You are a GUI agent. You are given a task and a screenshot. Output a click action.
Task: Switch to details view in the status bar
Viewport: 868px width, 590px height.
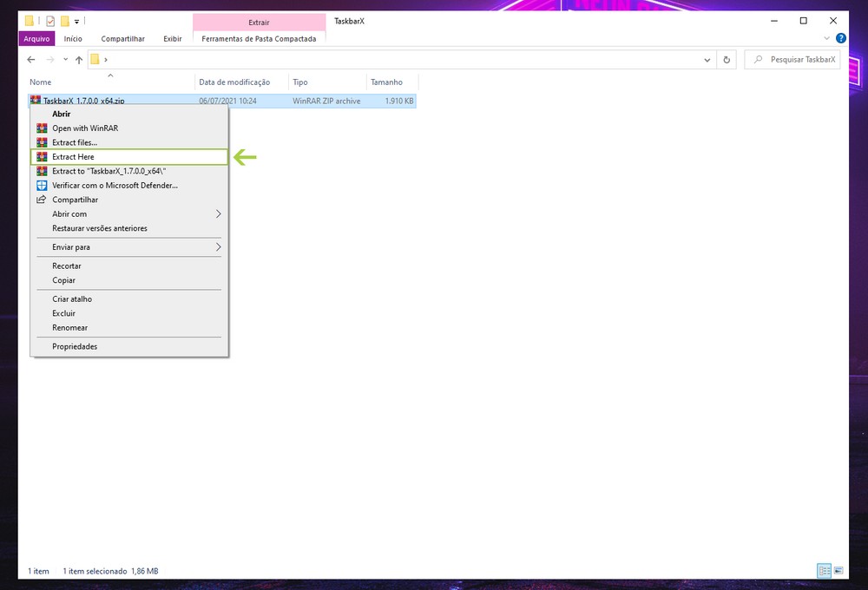[823, 570]
